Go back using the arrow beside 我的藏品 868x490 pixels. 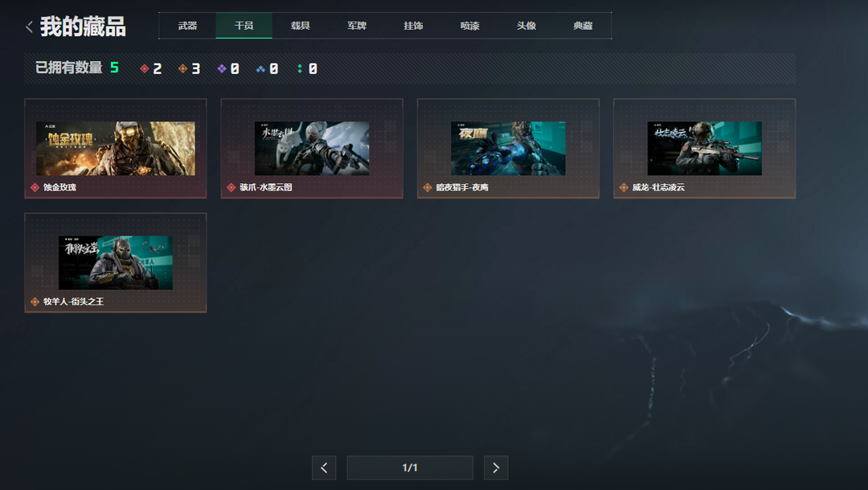(30, 27)
